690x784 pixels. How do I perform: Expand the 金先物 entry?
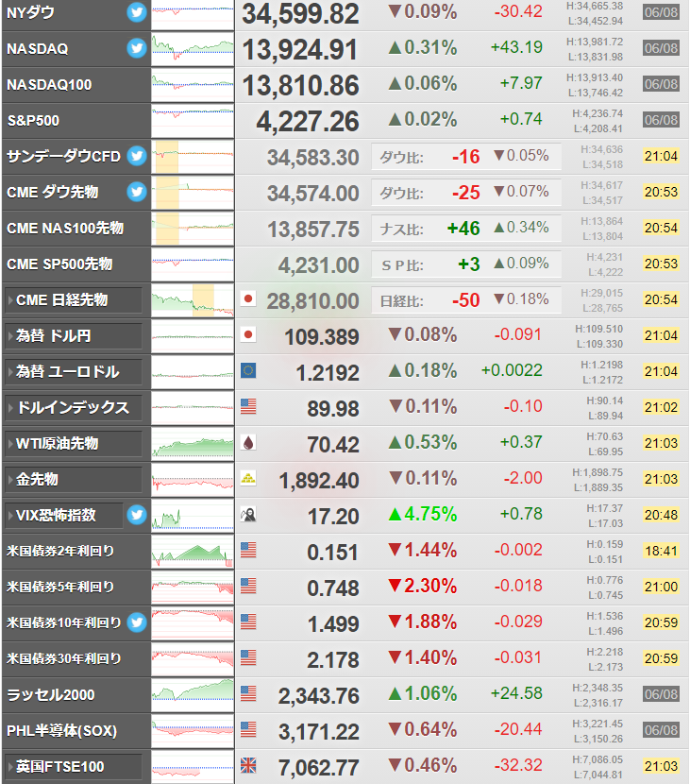click(x=73, y=480)
